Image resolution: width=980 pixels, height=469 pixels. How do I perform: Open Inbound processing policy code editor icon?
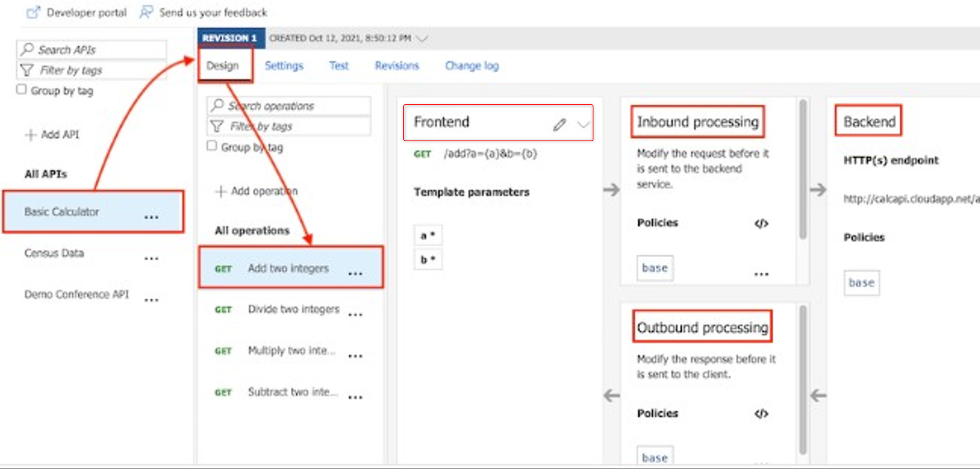[x=761, y=223]
